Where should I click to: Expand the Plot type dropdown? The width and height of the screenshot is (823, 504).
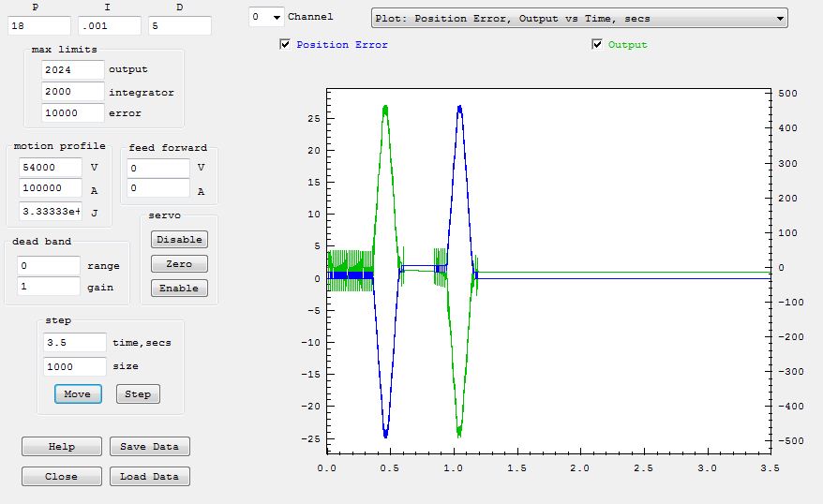[x=780, y=18]
